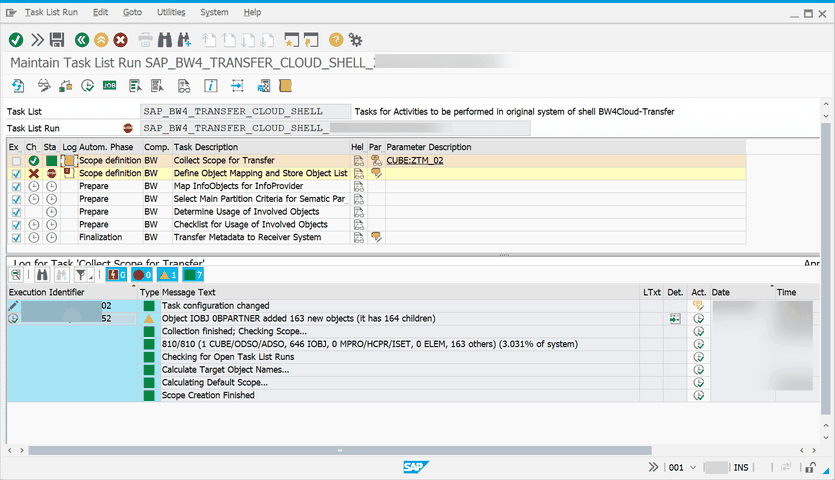Open the 001 client dropdown in status bar
This screenshot has width=835, height=480.
click(x=693, y=467)
